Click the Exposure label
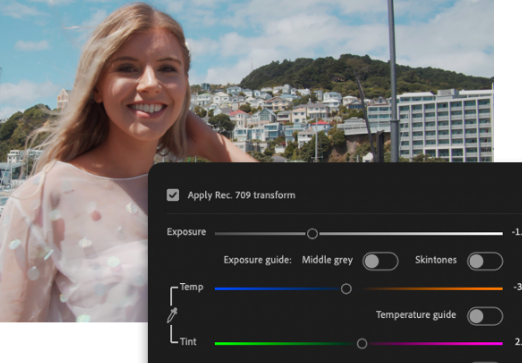Screen dimensions: 522x363 [186, 232]
